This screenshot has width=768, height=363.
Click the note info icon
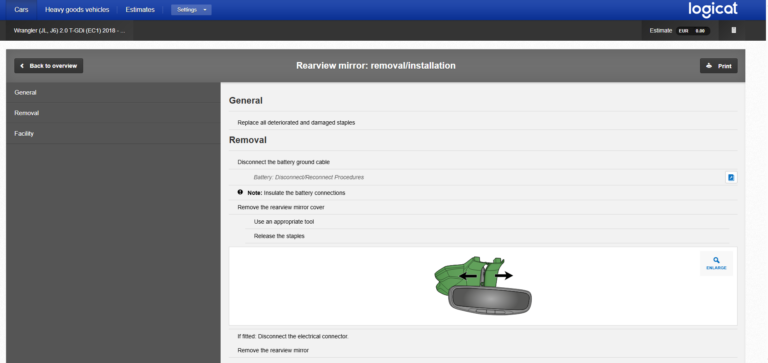pyautogui.click(x=240, y=193)
